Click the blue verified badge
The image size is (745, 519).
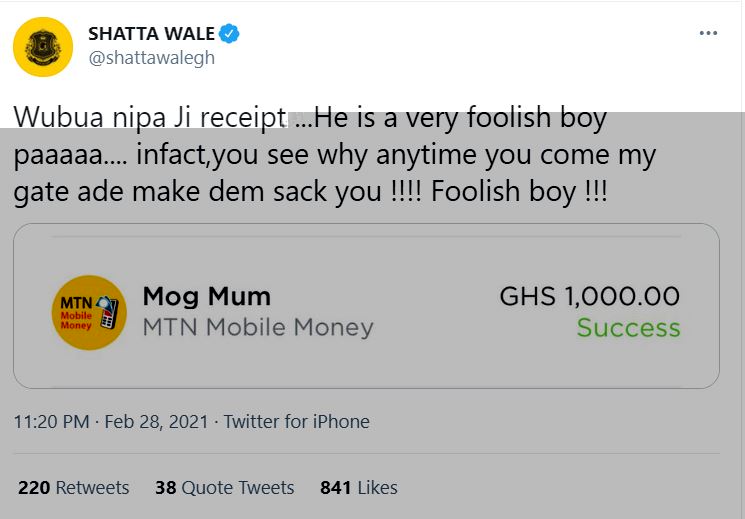pos(229,34)
